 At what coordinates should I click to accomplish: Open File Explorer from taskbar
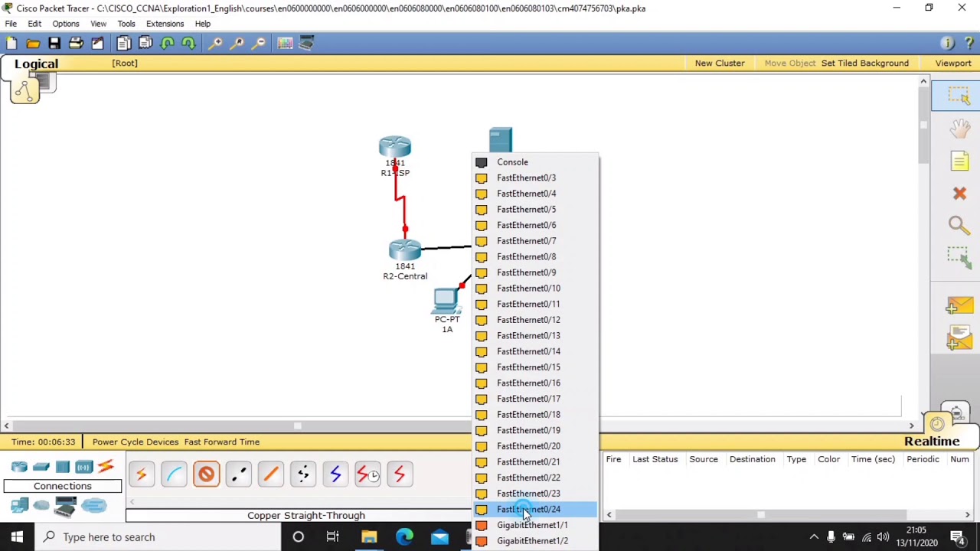click(x=369, y=537)
